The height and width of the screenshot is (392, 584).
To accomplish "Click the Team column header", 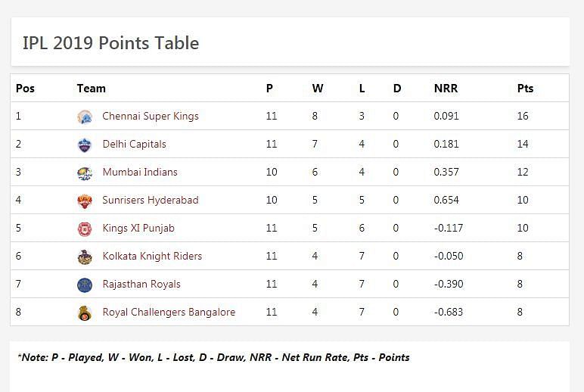I will 91,88.
